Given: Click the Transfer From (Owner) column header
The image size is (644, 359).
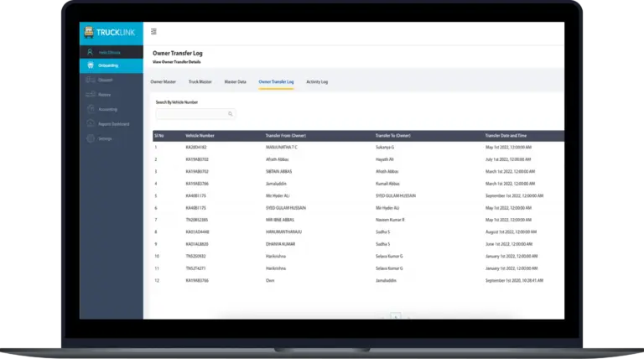Looking at the screenshot, I should point(288,135).
